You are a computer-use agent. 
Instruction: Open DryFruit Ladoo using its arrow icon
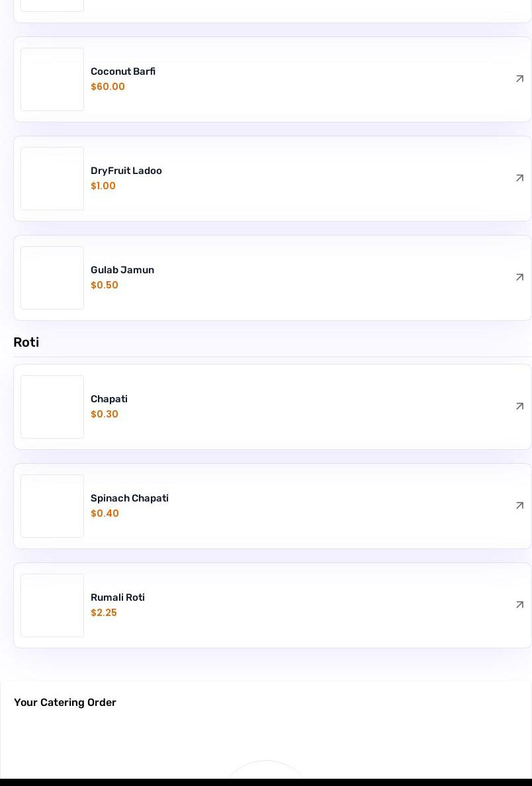coord(519,178)
